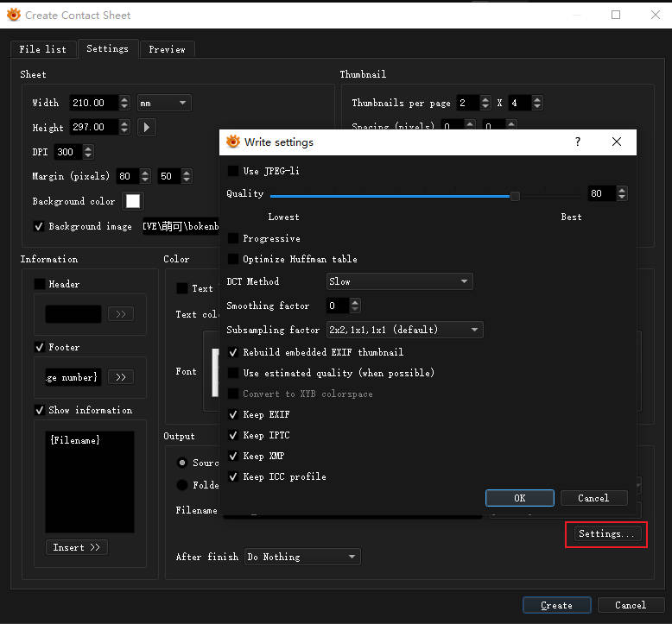Click the white Background color swatch
Screen dimensions: 672x624
click(x=133, y=201)
